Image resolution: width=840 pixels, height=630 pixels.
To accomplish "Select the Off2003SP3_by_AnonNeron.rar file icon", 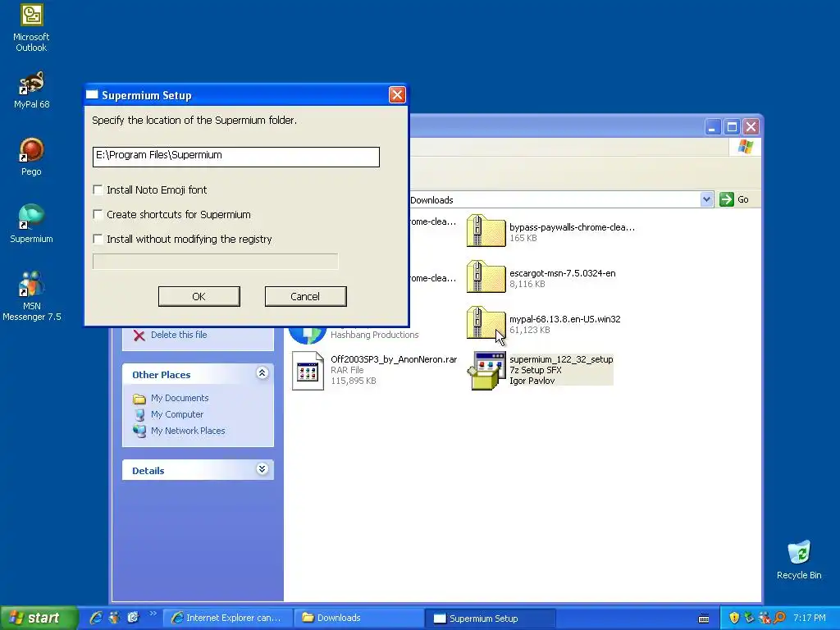I will click(308, 370).
